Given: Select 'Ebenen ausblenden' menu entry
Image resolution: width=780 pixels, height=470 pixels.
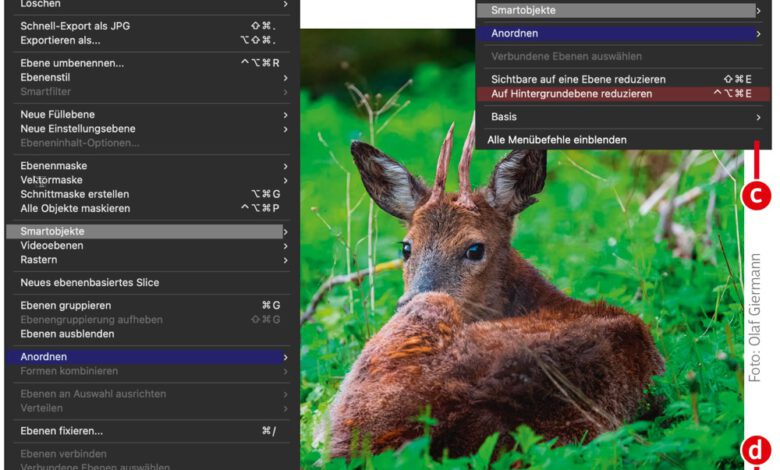Looking at the screenshot, I should [67, 334].
